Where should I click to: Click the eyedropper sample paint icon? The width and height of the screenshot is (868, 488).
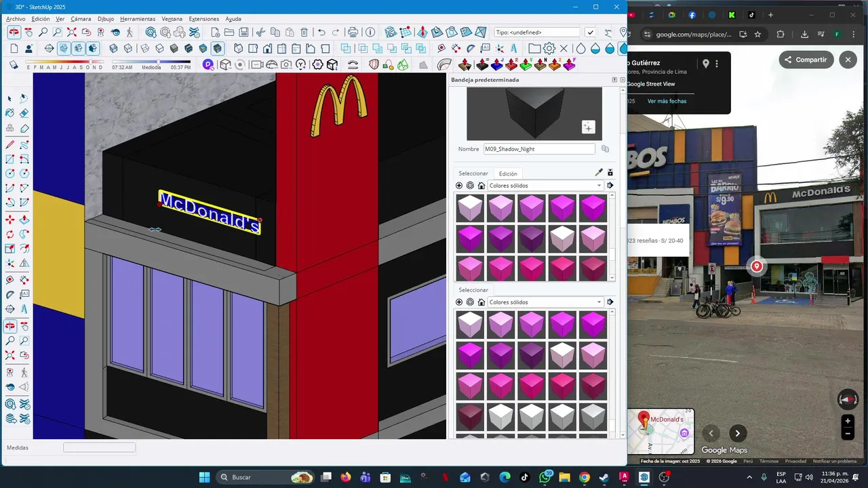(x=598, y=173)
